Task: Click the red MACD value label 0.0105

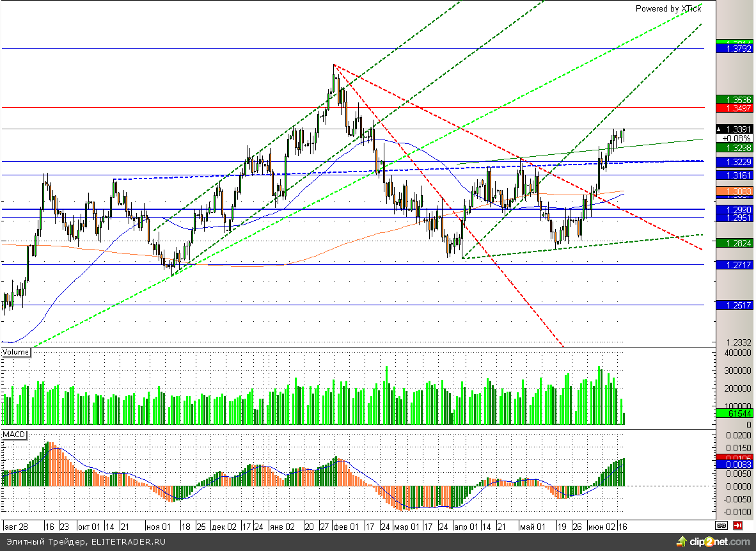Action: pos(735,458)
